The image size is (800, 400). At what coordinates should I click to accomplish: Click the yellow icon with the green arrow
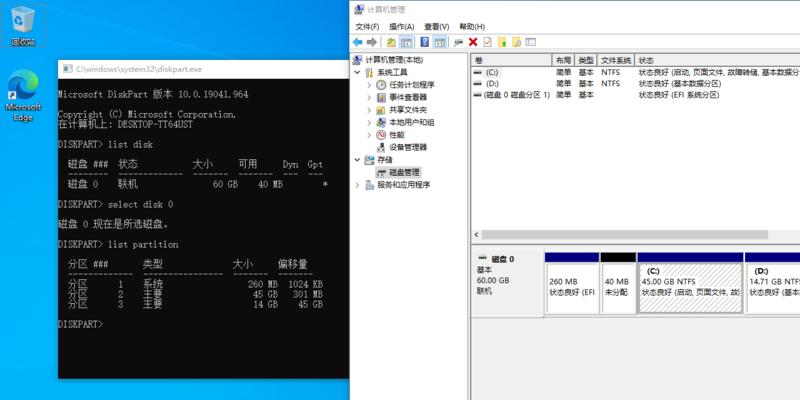tap(502, 42)
